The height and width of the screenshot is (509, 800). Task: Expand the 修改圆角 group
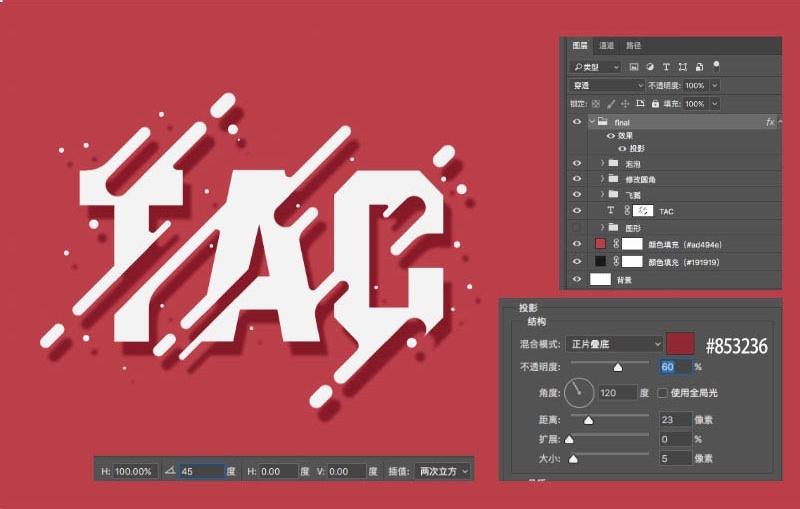click(x=603, y=178)
